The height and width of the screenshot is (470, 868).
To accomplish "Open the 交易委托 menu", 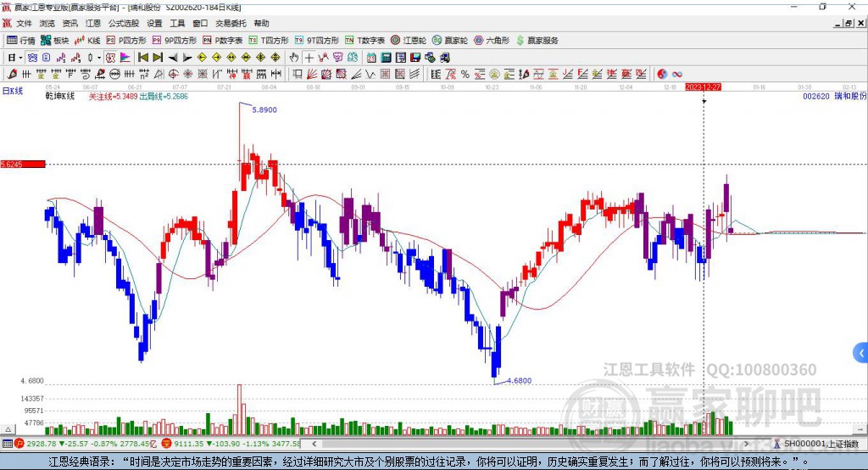I will point(231,23).
